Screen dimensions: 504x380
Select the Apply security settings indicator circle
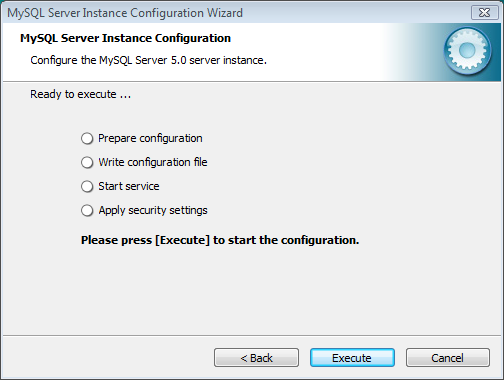pos(87,210)
